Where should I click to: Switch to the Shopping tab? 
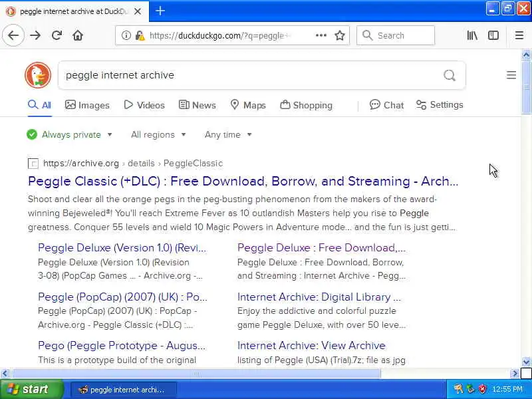tap(306, 105)
